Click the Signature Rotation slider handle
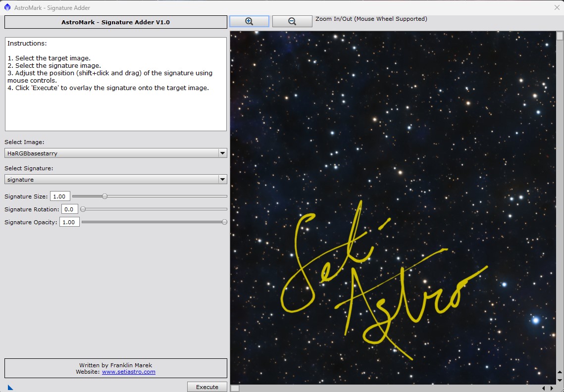Screen dimensions: 564x392 click(x=83, y=209)
